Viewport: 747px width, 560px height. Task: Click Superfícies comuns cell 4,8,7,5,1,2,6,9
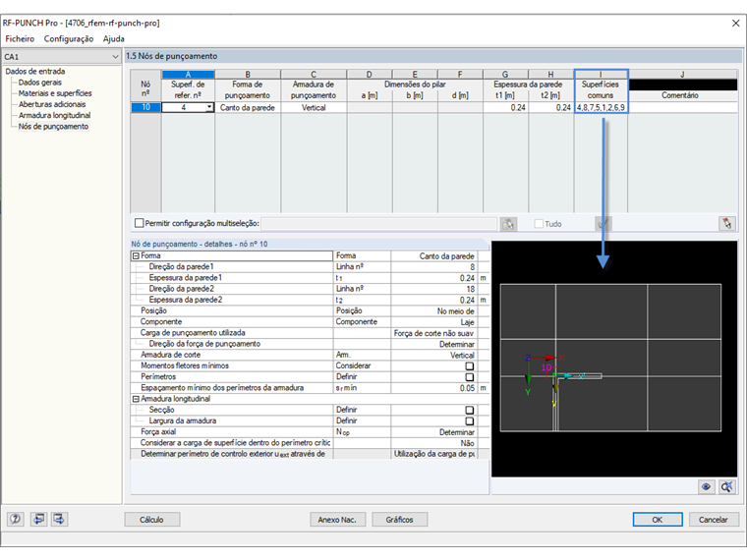point(601,108)
